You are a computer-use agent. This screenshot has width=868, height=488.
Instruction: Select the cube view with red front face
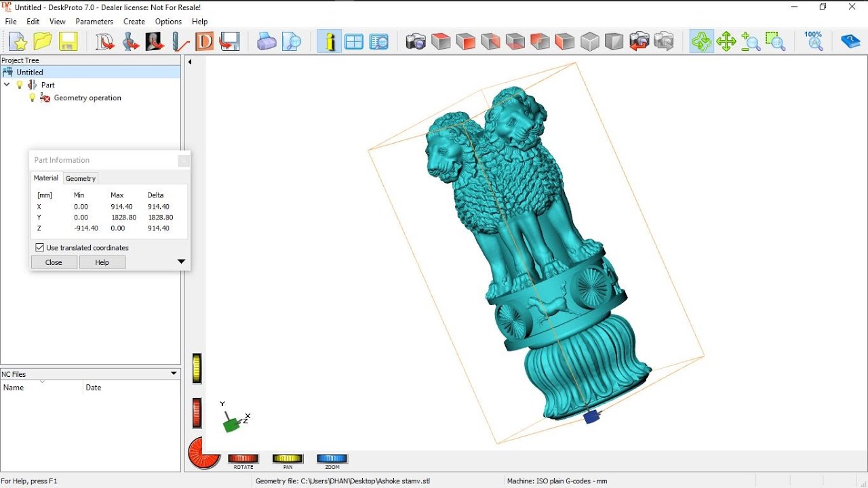pos(465,42)
